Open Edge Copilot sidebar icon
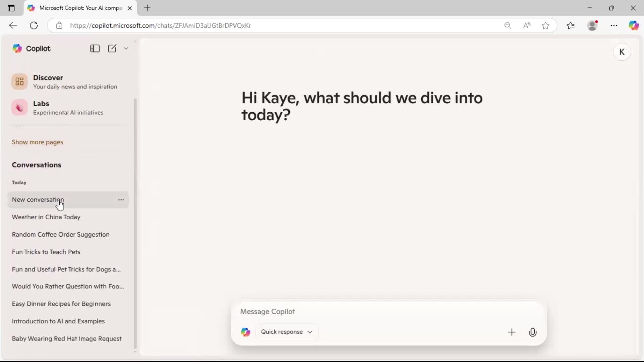644x362 pixels. (634, 25)
